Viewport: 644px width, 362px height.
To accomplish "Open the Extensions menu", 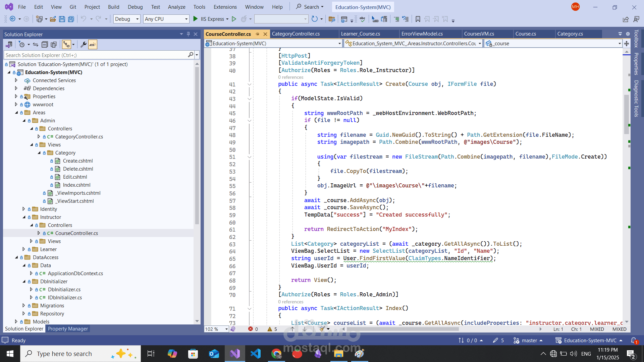I will click(x=225, y=7).
